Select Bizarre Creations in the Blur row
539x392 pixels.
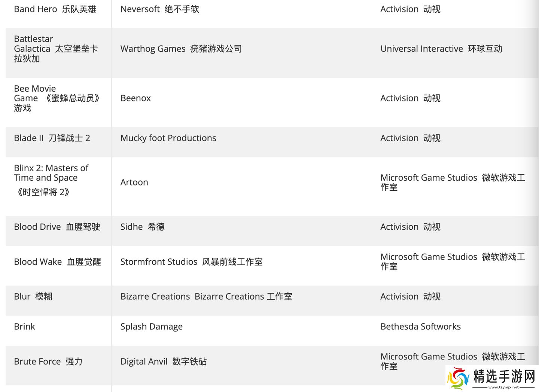pos(206,297)
